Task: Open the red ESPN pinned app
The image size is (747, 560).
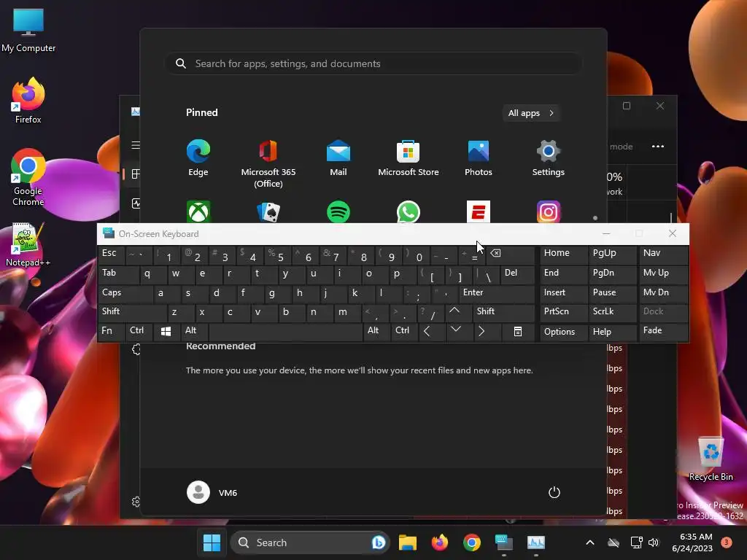Action: (479, 212)
